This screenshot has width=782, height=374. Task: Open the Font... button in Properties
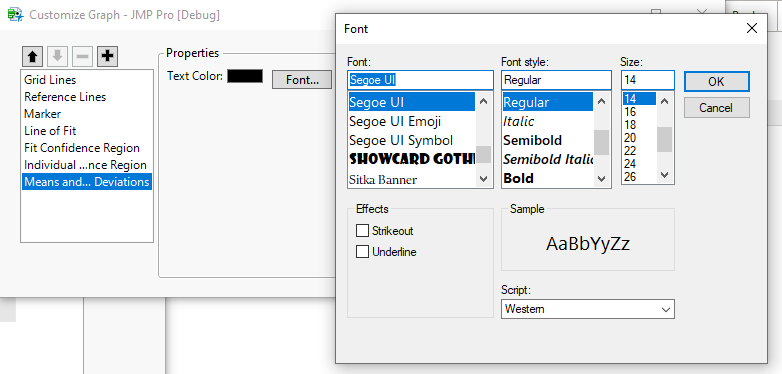[x=302, y=80]
